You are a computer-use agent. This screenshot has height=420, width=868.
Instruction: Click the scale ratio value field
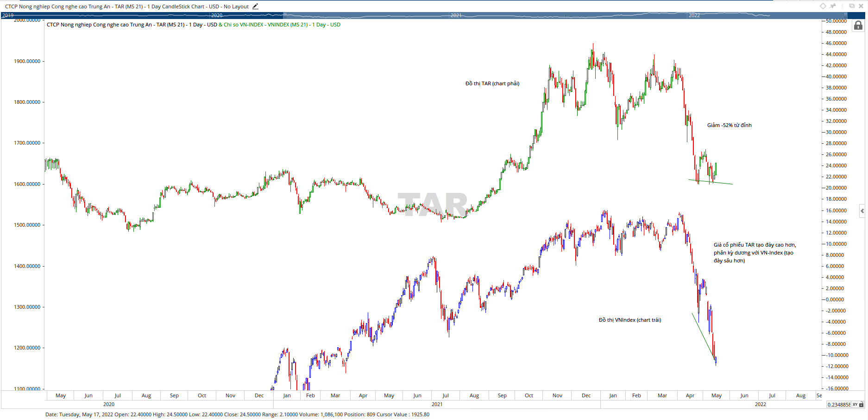pos(839,405)
